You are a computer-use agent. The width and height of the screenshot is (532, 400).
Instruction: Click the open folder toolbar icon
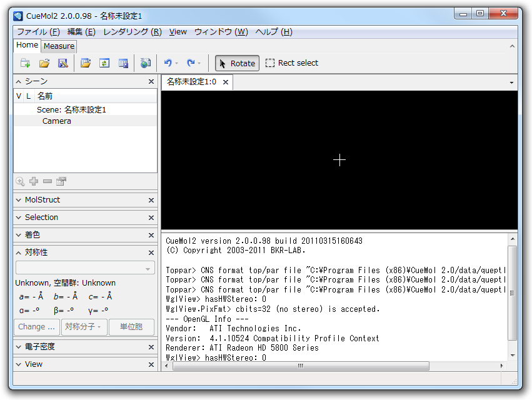click(44, 63)
